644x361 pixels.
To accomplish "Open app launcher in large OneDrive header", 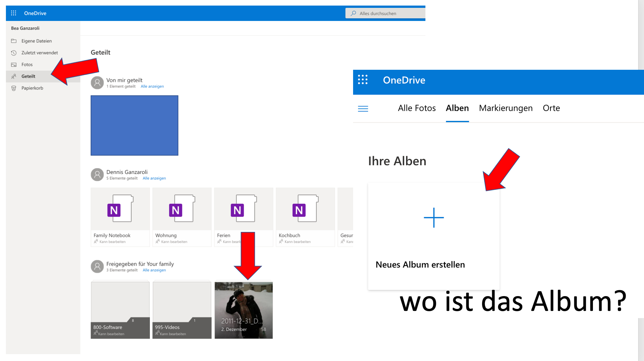I will pos(363,80).
